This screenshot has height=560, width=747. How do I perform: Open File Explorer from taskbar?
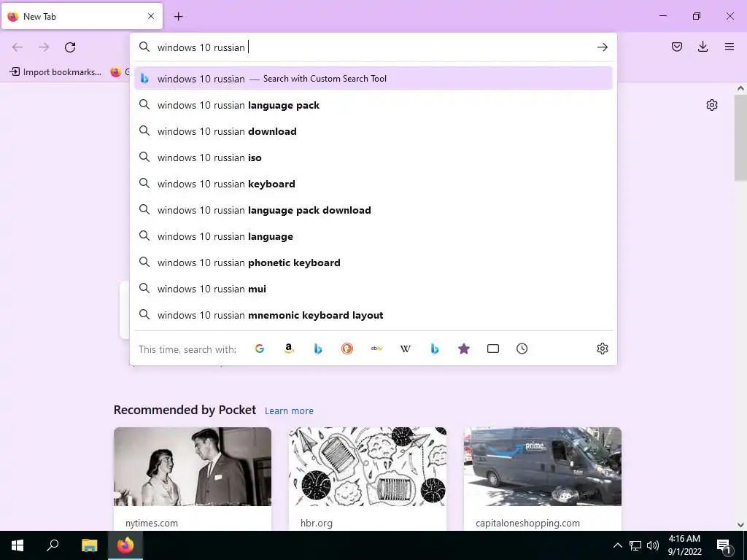(x=89, y=545)
